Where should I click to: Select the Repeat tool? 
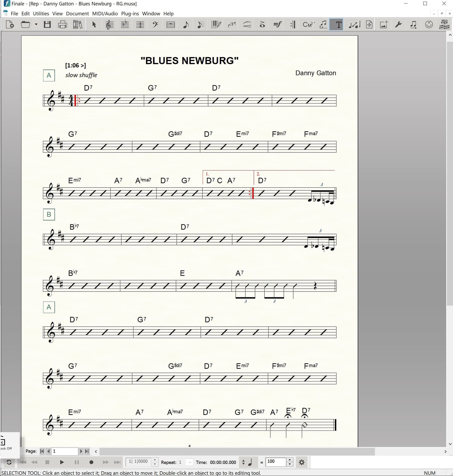click(293, 25)
